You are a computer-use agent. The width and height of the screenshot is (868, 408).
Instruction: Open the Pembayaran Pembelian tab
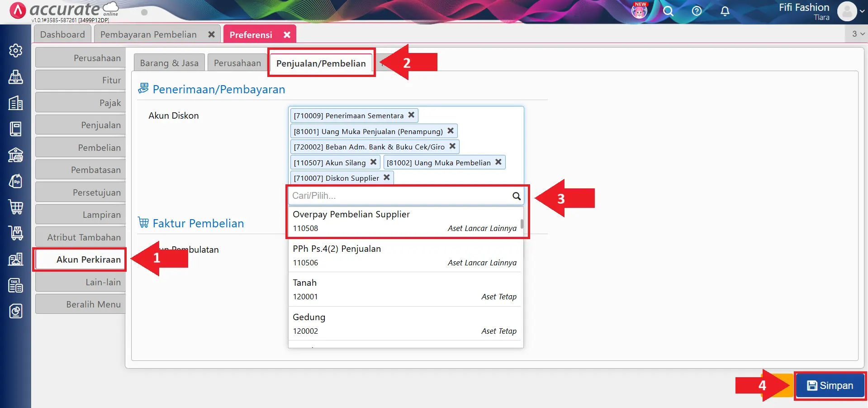[148, 34]
